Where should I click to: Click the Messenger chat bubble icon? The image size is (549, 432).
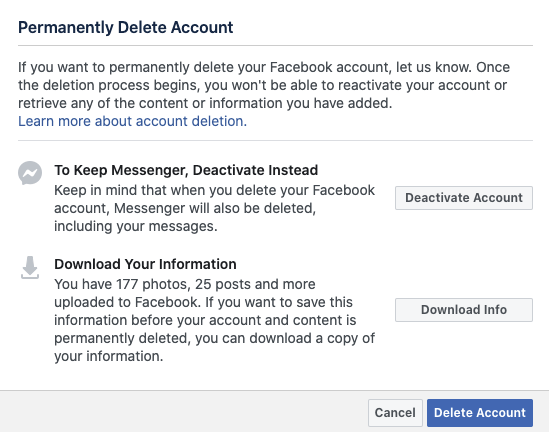click(x=30, y=173)
